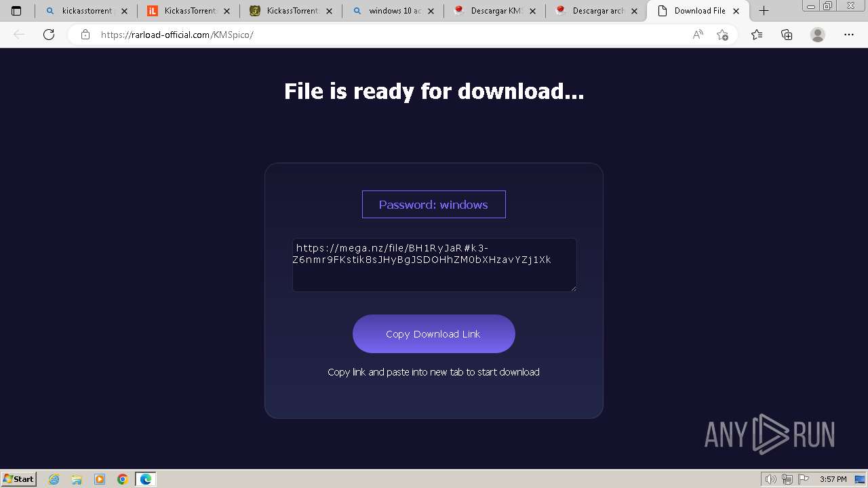Open Settings and more menu
The image size is (868, 488).
[849, 35]
